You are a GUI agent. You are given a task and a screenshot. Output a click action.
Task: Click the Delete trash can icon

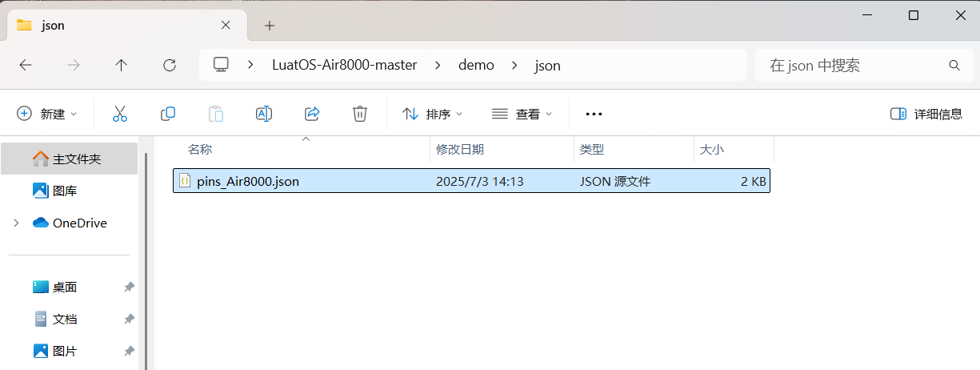(360, 114)
